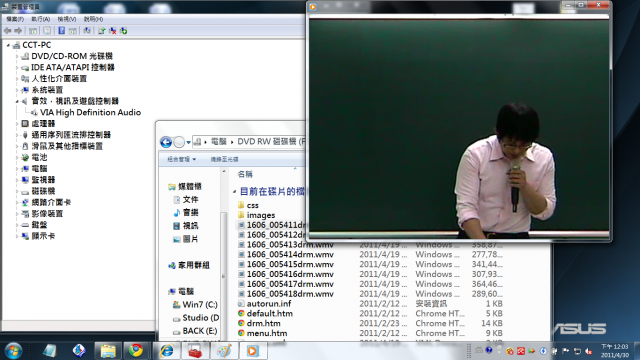The height and width of the screenshot is (360, 640).
Task: Open Windows Media Player taskbar icon
Action: 252,351
